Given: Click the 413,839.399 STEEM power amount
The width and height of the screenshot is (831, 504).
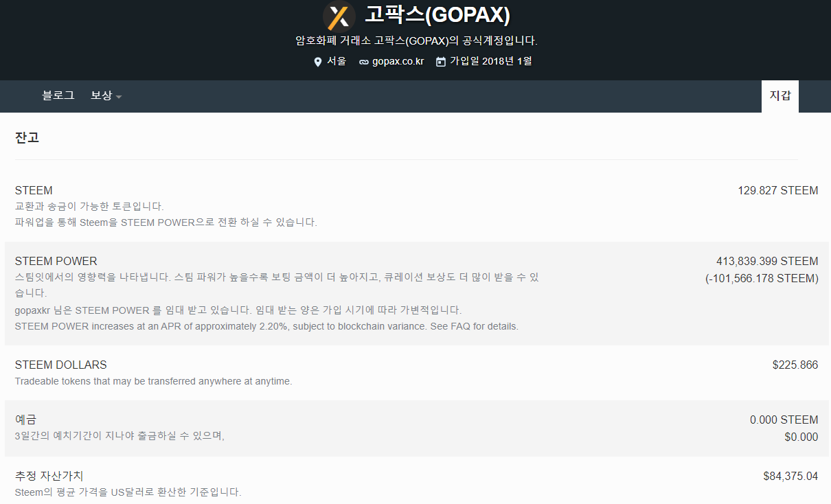Looking at the screenshot, I should pyautogui.click(x=767, y=261).
